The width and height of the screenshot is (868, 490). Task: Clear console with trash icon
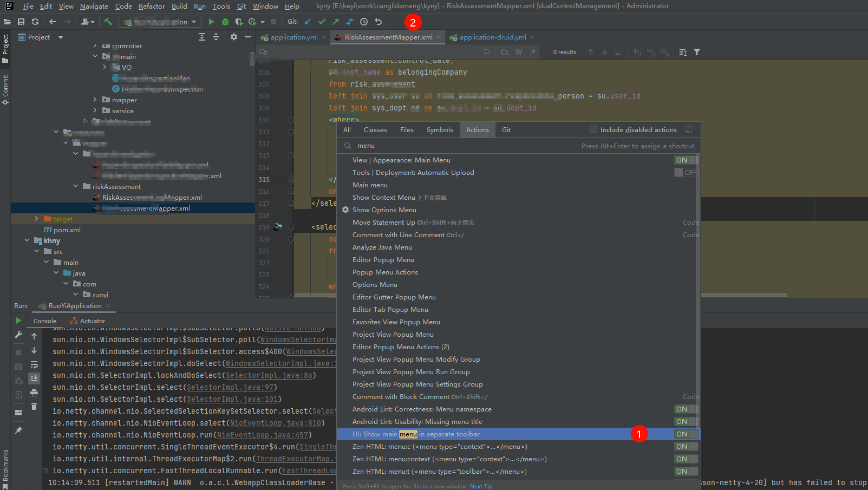tap(34, 407)
